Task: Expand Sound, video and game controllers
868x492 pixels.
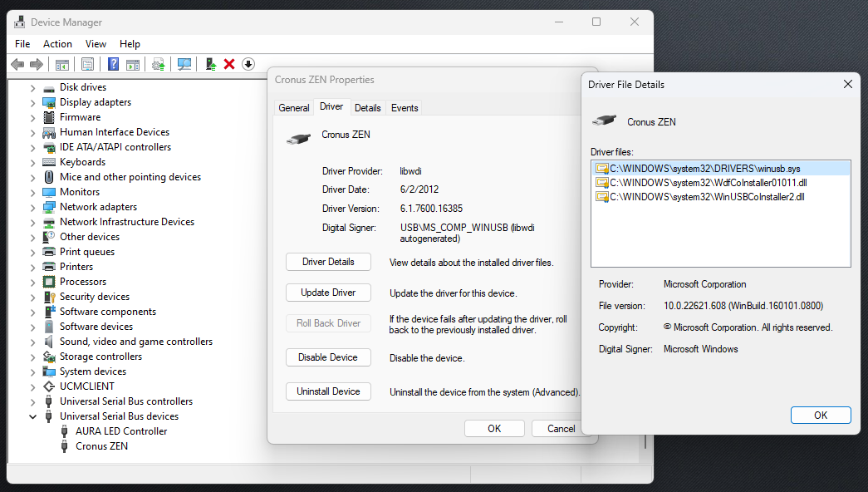Action: 33,342
